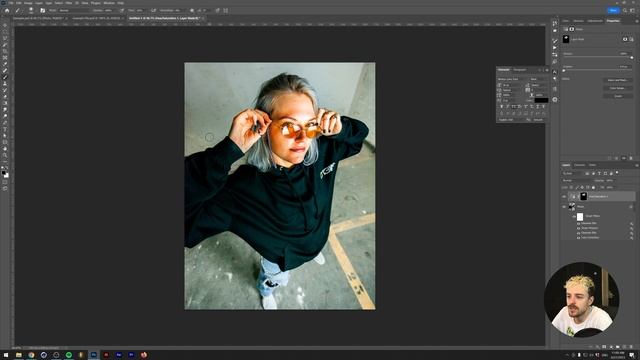Open the Layers panel flyout menu
Screen dimensions: 640x360
636,165
